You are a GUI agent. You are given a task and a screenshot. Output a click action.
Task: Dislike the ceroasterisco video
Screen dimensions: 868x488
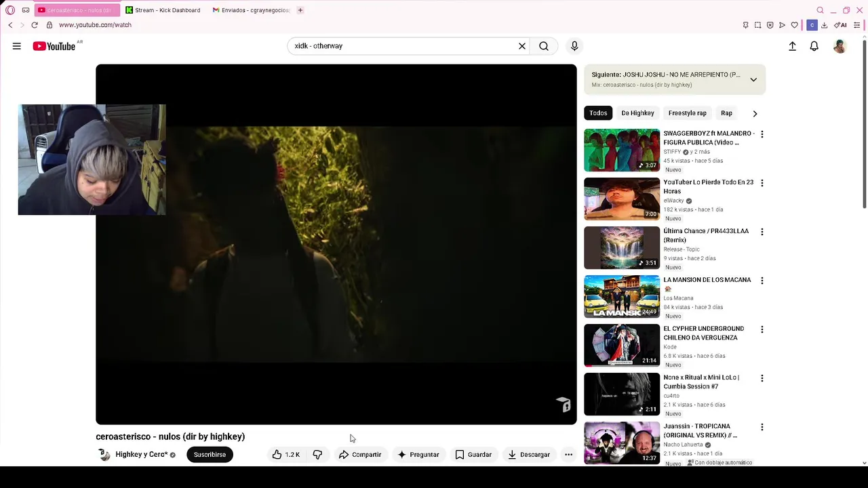(317, 455)
